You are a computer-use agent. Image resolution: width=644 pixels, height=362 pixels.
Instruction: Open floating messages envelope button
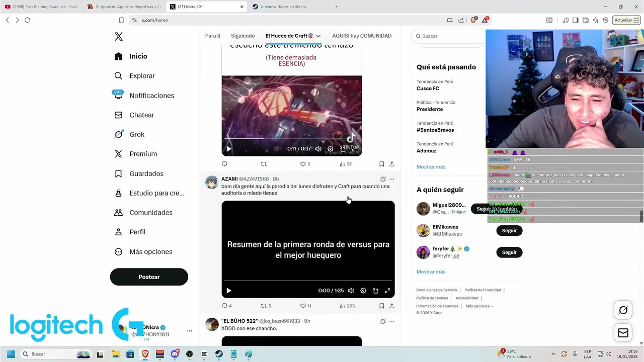click(x=623, y=333)
